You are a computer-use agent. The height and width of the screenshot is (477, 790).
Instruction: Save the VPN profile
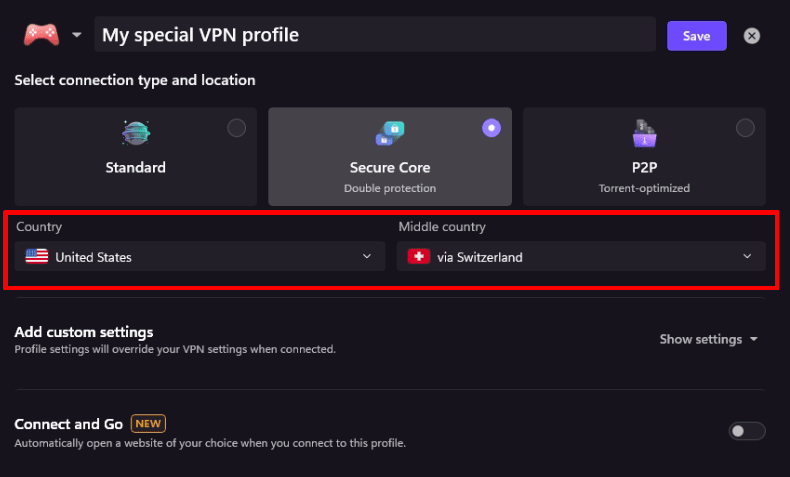click(696, 36)
